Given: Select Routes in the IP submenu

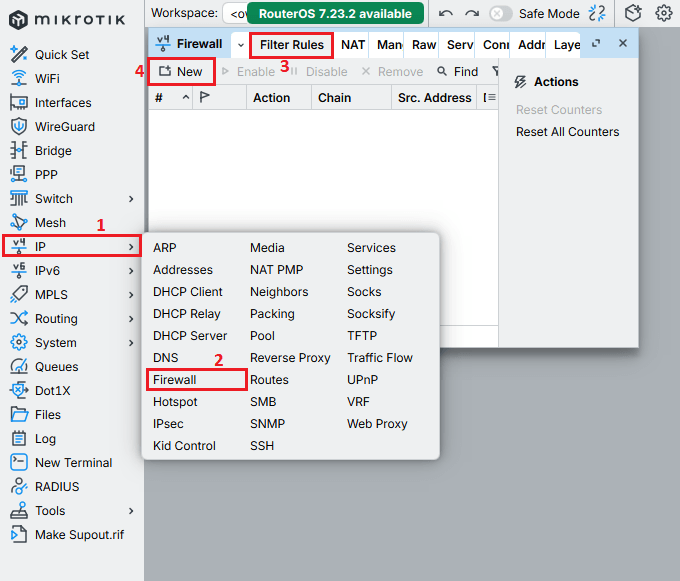Looking at the screenshot, I should click(269, 379).
